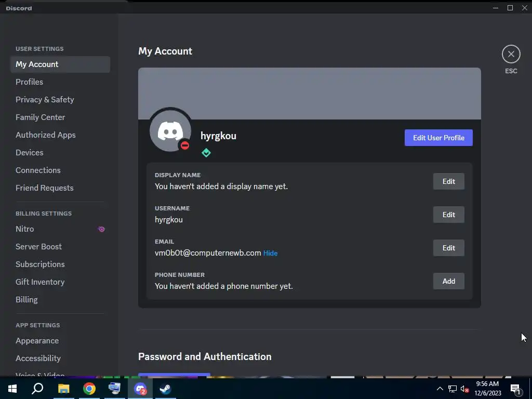Open Billing settings
This screenshot has width=532, height=399.
[x=60, y=300]
